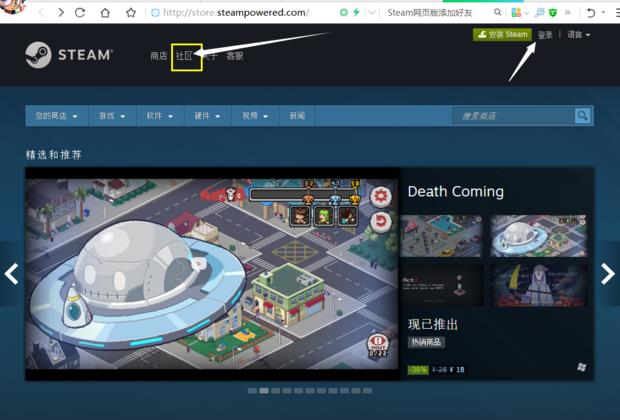This screenshot has height=420, width=620.
Task: Click the 安装 Steam button
Action: pos(502,35)
